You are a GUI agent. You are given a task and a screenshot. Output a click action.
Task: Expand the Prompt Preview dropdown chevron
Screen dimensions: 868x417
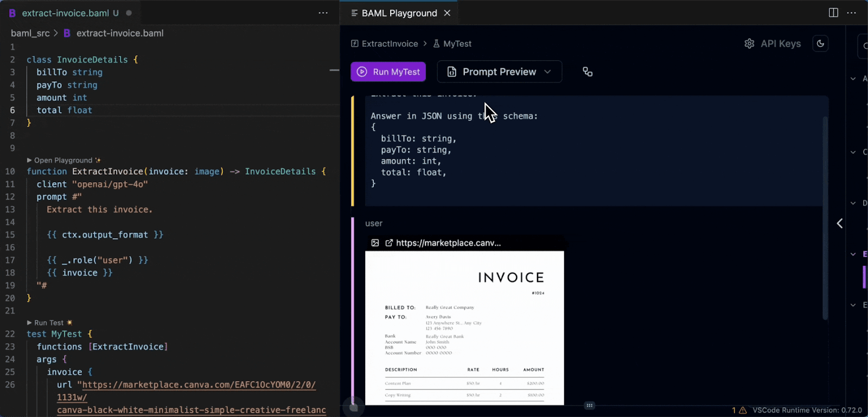point(547,72)
